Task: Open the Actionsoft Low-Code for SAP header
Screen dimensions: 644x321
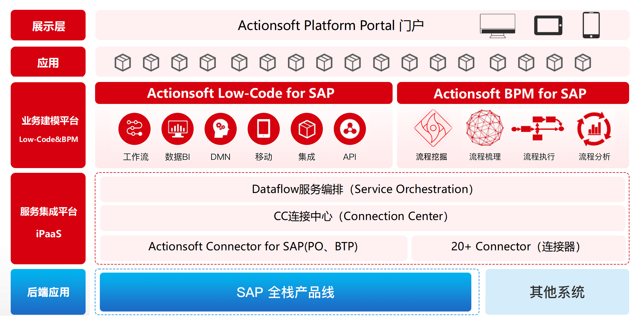Action: pyautogui.click(x=244, y=93)
